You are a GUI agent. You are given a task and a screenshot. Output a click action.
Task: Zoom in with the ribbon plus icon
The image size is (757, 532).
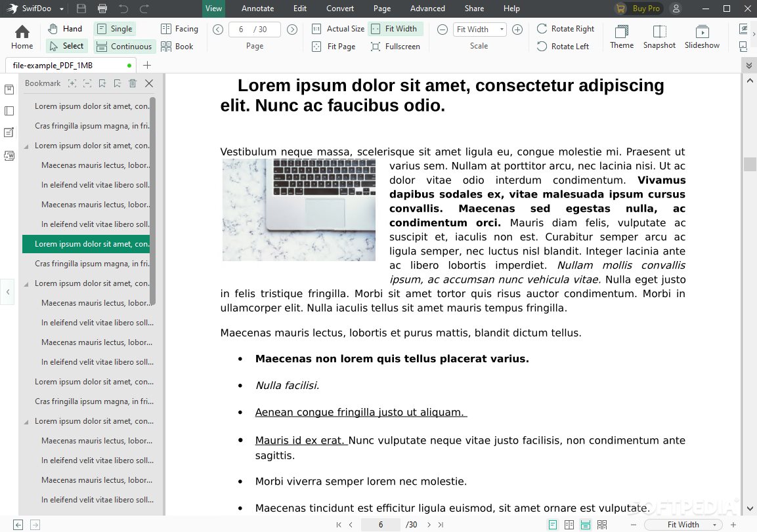[517, 30]
